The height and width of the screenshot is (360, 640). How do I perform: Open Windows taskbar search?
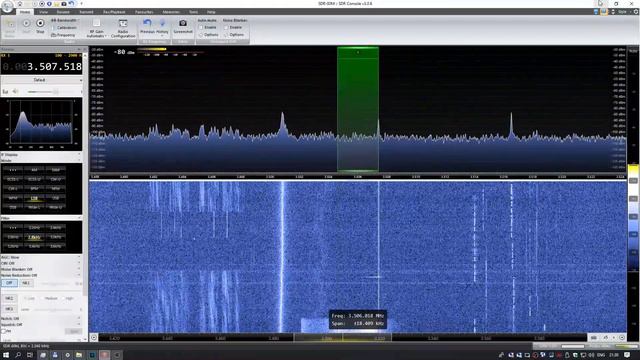18,355
